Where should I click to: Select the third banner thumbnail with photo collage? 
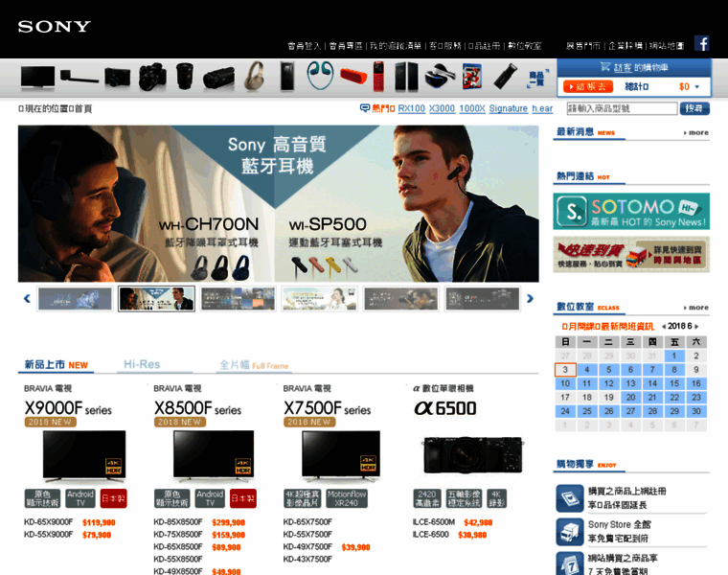click(x=238, y=299)
